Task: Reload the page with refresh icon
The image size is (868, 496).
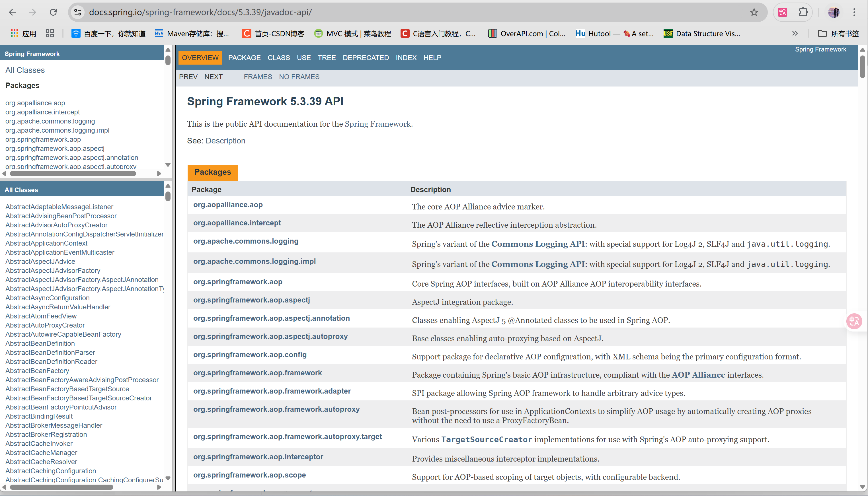Action: [x=53, y=12]
